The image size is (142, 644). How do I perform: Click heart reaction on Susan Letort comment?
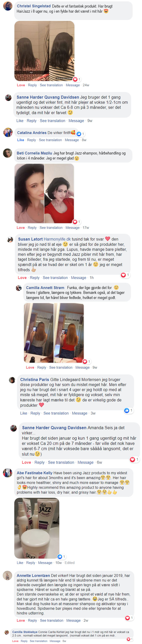click(x=123, y=275)
